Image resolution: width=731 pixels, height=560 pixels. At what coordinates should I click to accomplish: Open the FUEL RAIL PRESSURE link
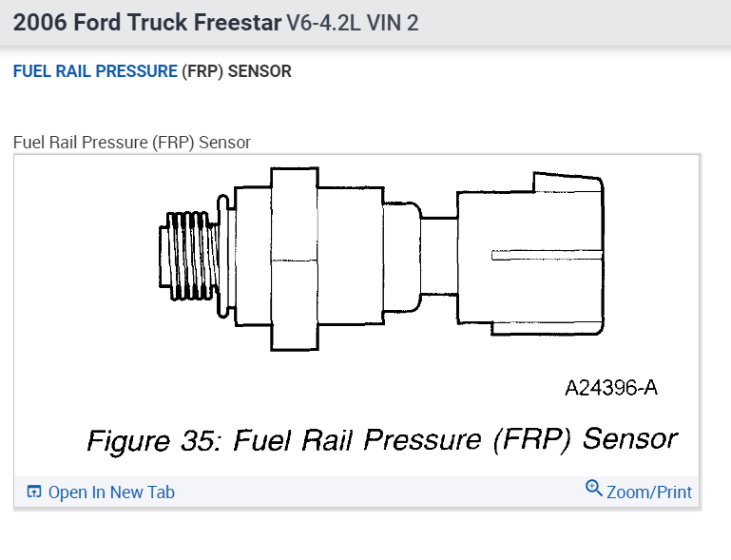95,71
